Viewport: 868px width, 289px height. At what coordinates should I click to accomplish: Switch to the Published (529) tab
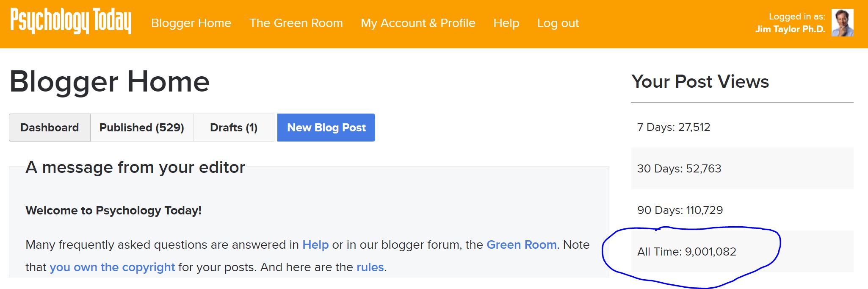click(x=142, y=128)
